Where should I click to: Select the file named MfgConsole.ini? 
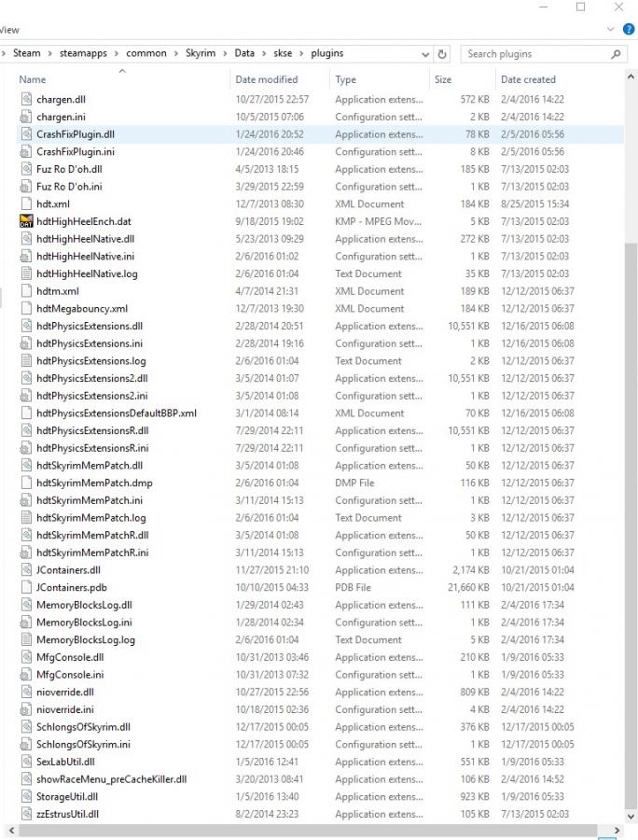click(70, 675)
